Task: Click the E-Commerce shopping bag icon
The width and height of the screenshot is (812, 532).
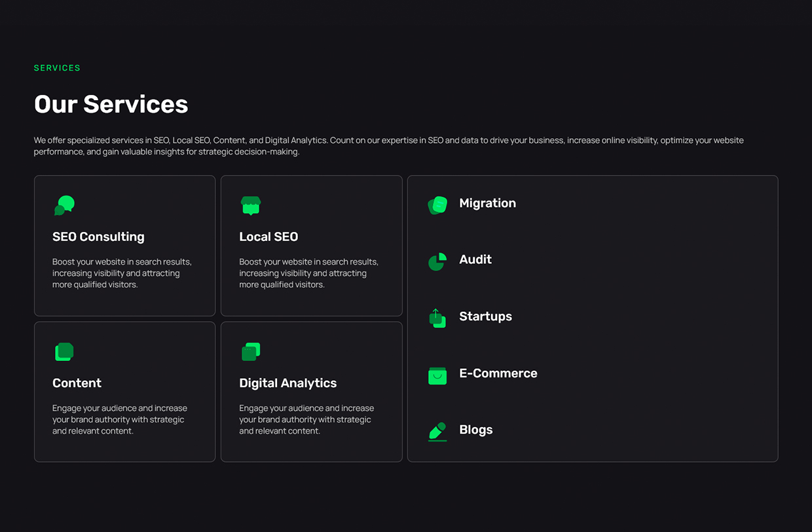Action: (x=437, y=375)
